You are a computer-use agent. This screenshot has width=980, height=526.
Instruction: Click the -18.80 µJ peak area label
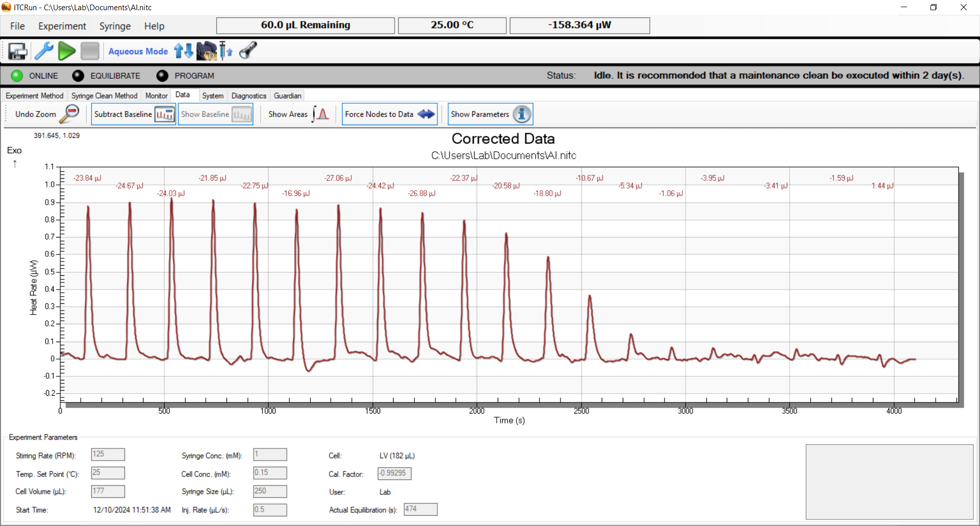tap(547, 194)
